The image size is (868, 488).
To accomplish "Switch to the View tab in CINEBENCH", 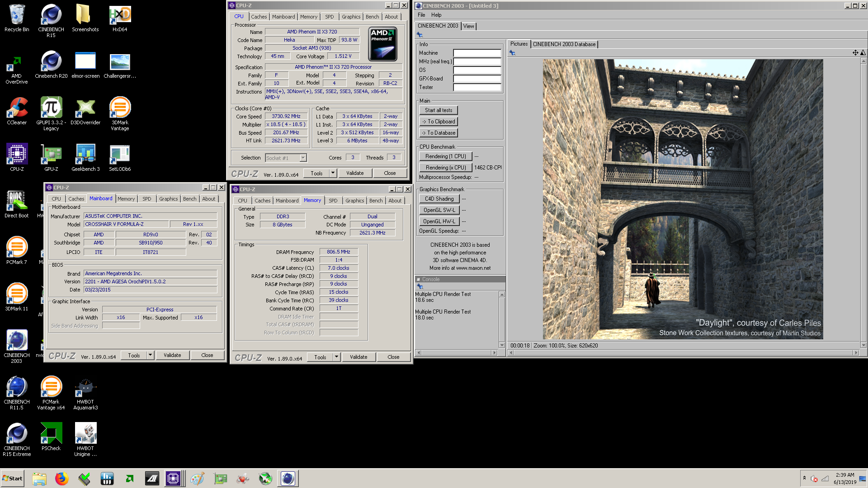I will click(x=469, y=26).
